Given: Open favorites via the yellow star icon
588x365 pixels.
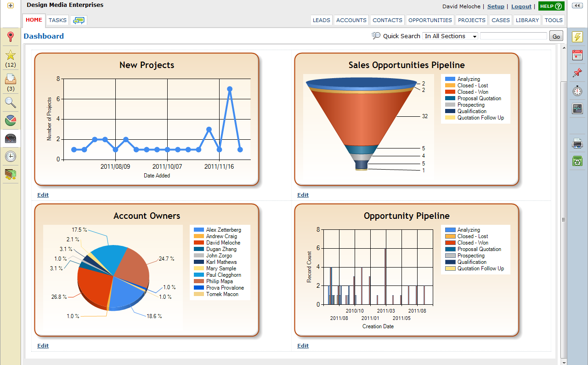Looking at the screenshot, I should pyautogui.click(x=11, y=55).
